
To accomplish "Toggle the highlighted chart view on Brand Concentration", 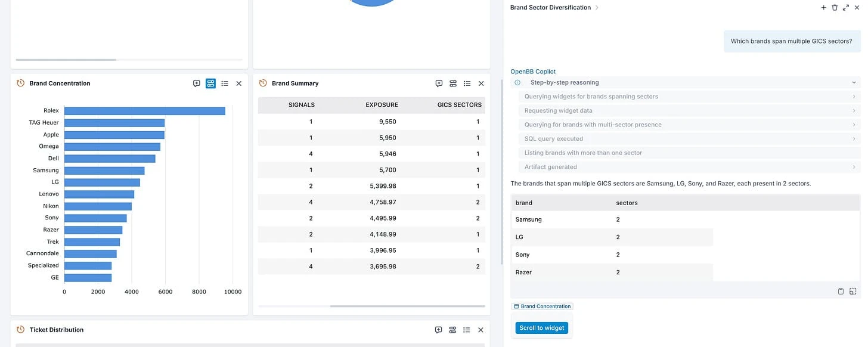I will [210, 83].
